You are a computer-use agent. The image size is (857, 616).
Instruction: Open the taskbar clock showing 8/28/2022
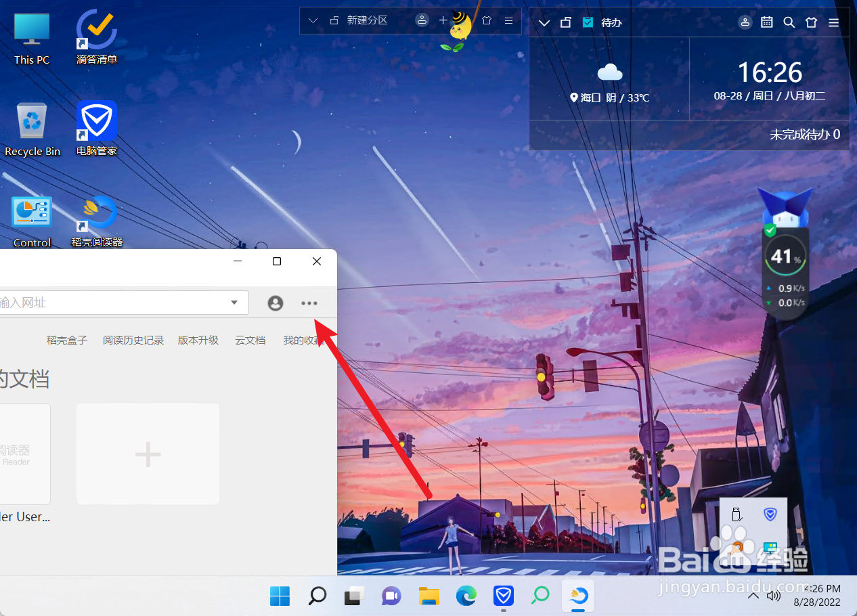click(817, 595)
